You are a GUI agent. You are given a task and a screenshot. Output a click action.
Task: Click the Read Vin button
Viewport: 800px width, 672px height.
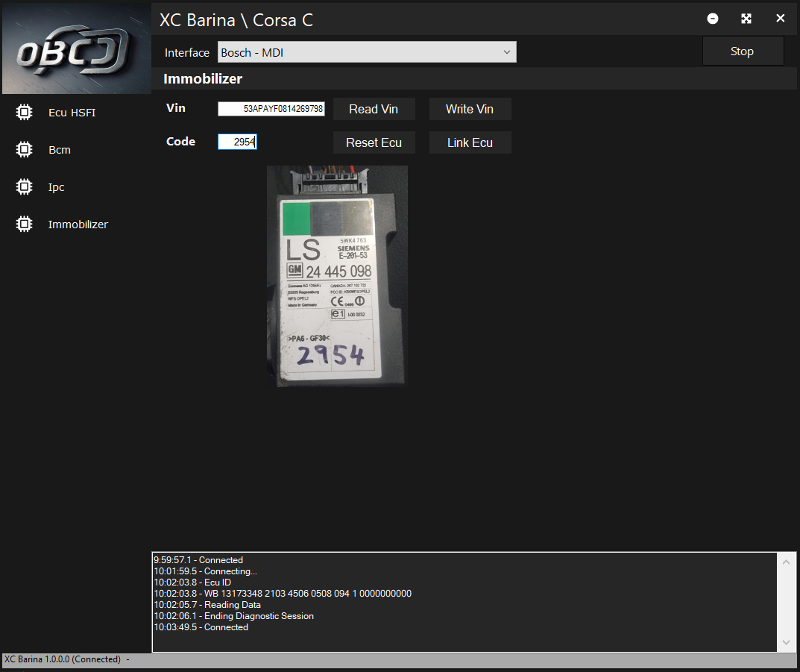374,109
